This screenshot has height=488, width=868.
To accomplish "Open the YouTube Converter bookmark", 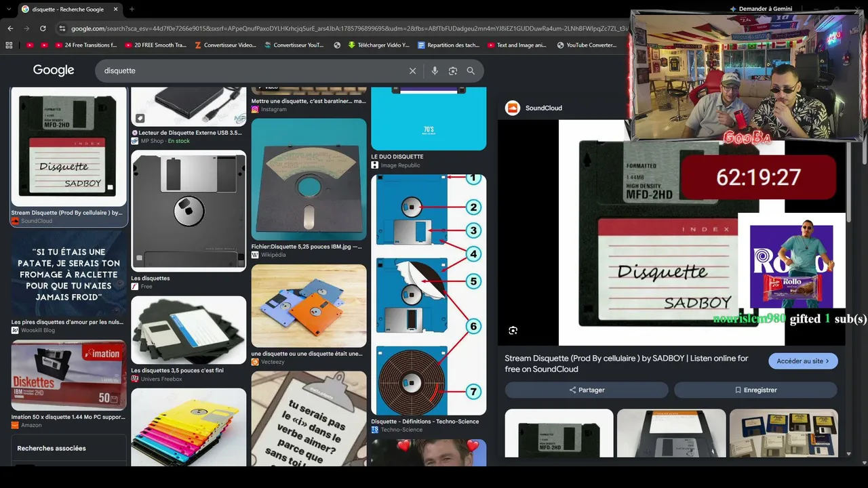I will pyautogui.click(x=587, y=45).
